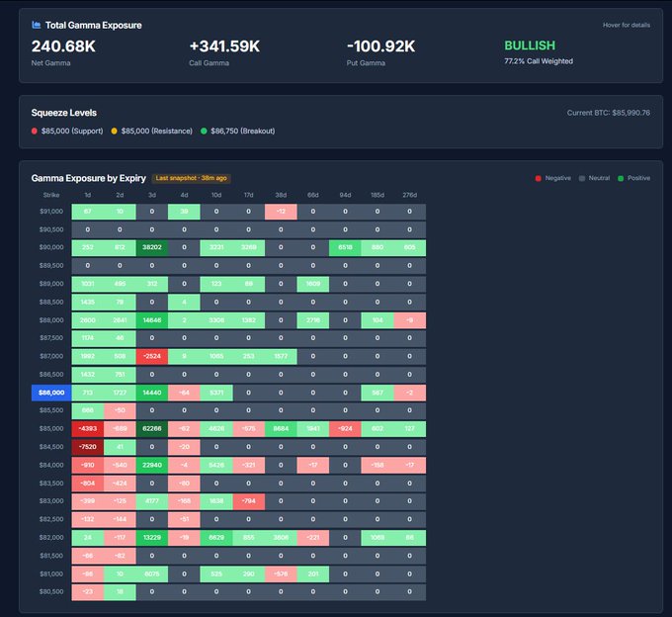This screenshot has height=617, width=672.
Task: Click the -23 cell in $80,500 row
Action: pyautogui.click(x=87, y=591)
